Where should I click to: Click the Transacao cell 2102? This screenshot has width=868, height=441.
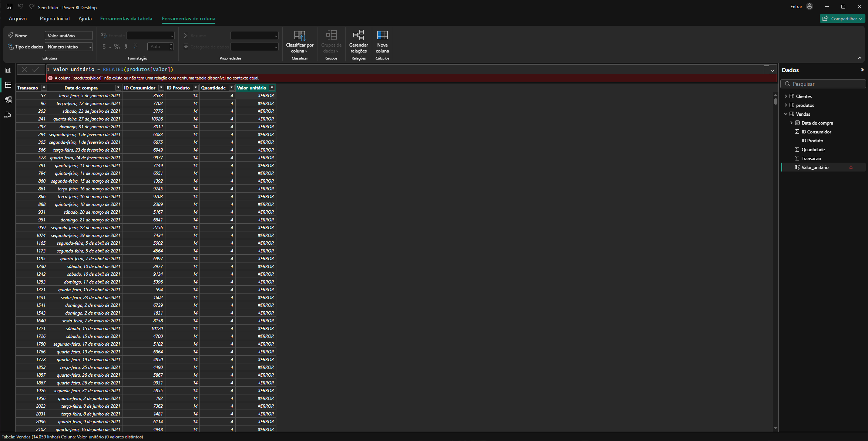[32, 429]
